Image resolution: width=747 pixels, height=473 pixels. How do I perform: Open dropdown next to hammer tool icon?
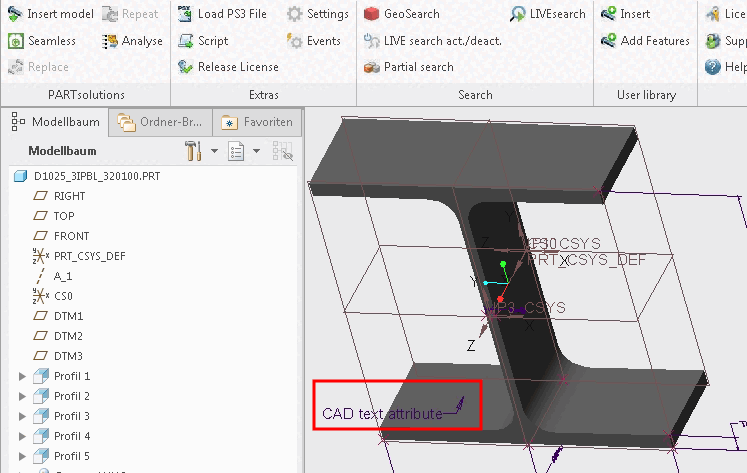(214, 151)
